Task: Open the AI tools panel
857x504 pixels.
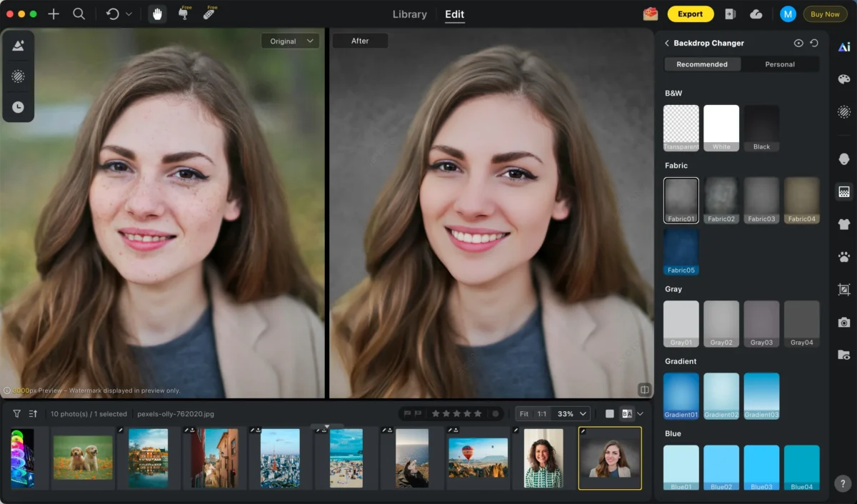Action: (x=844, y=47)
